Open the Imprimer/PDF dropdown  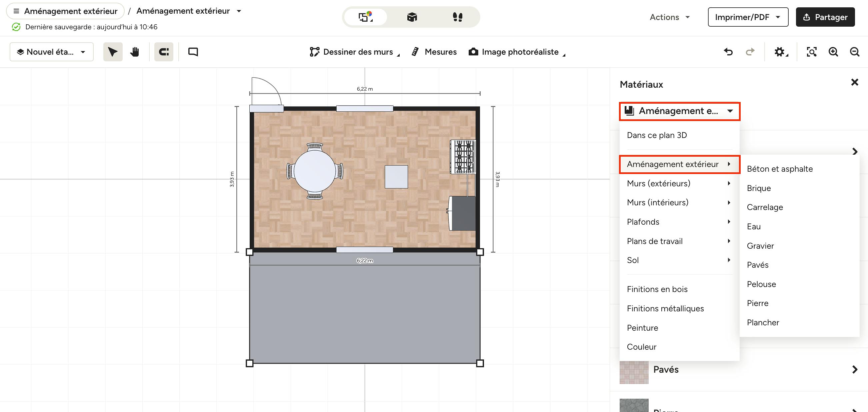748,17
